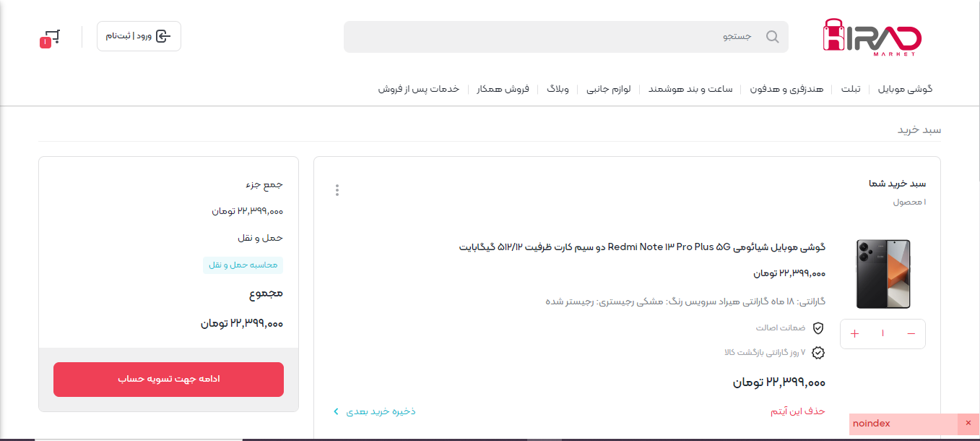The height and width of the screenshot is (441, 980).
Task: Open the گوشی موبایل menu
Action: (x=905, y=89)
